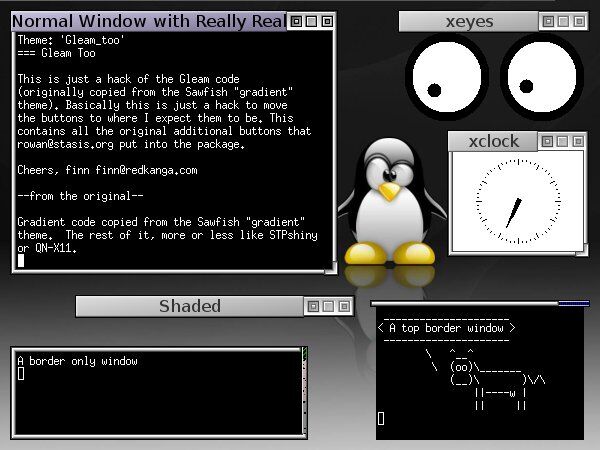The width and height of the screenshot is (600, 450).
Task: Click 'Cheers, finn finn@redkanga.com' line
Action: click(x=108, y=170)
